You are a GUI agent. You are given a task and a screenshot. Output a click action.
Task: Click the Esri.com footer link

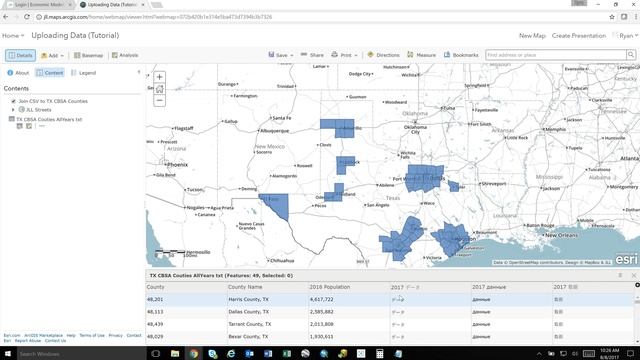(12, 335)
